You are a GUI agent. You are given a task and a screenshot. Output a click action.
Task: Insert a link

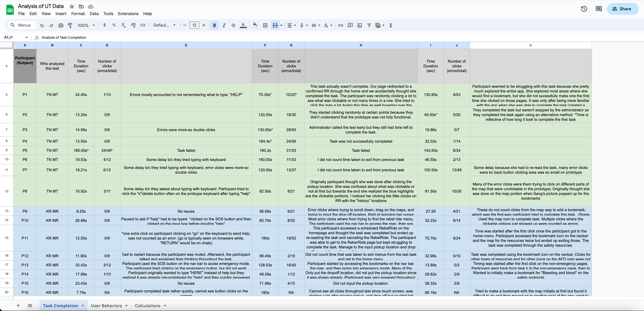[x=341, y=25]
